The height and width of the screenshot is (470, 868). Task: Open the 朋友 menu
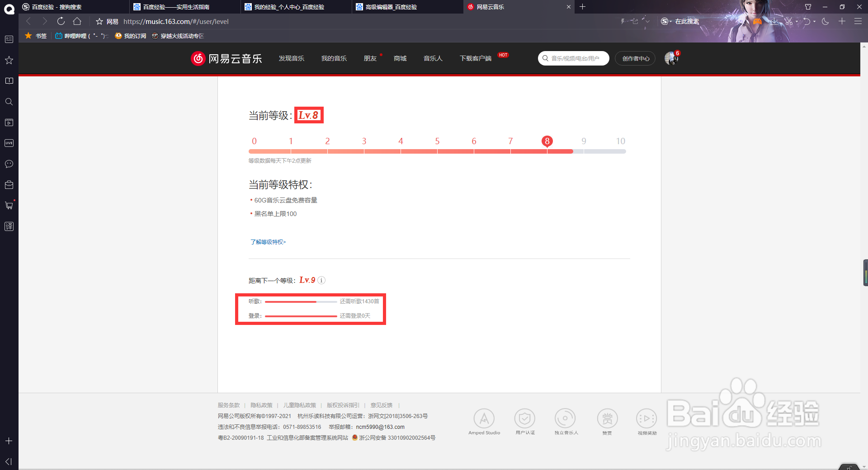370,58
